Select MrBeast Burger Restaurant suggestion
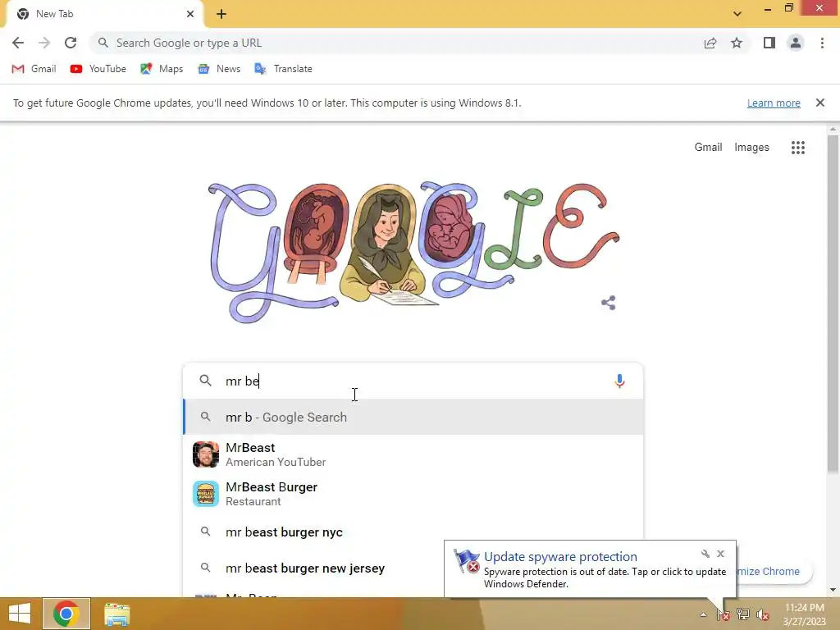The height and width of the screenshot is (630, 840). point(413,494)
